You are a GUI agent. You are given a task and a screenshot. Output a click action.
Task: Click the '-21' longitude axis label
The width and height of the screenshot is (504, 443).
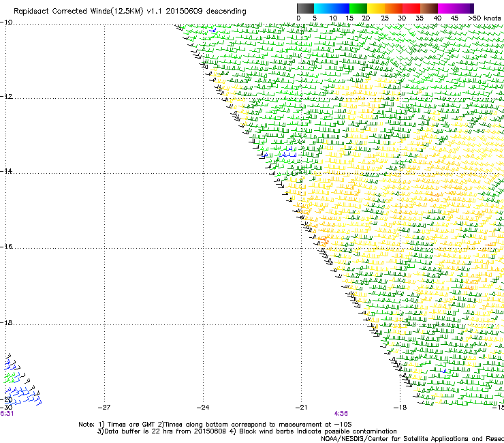pos(302,408)
